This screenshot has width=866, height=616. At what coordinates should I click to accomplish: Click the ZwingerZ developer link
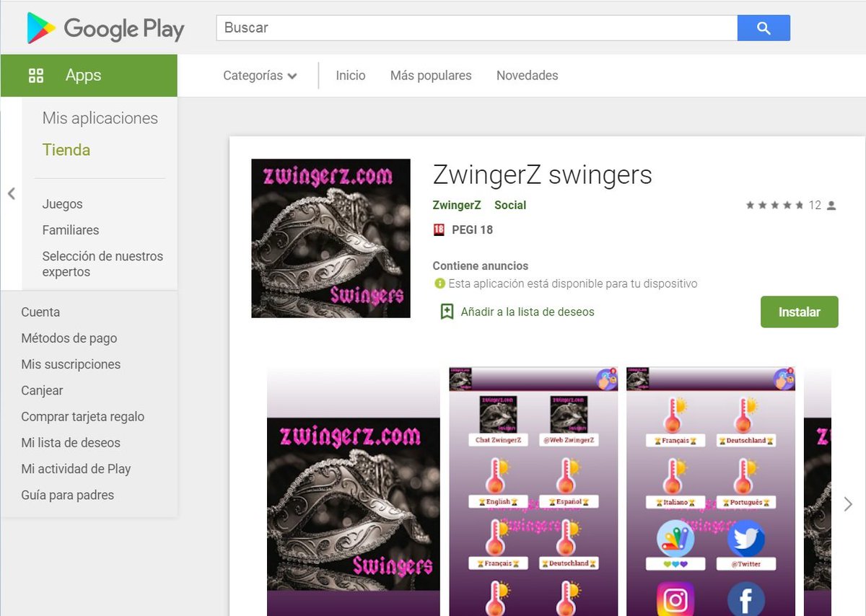457,206
